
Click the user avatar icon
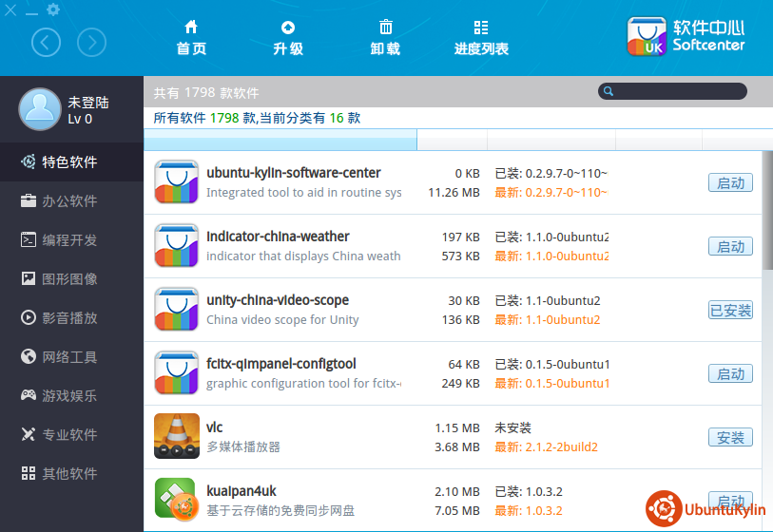click(40, 108)
